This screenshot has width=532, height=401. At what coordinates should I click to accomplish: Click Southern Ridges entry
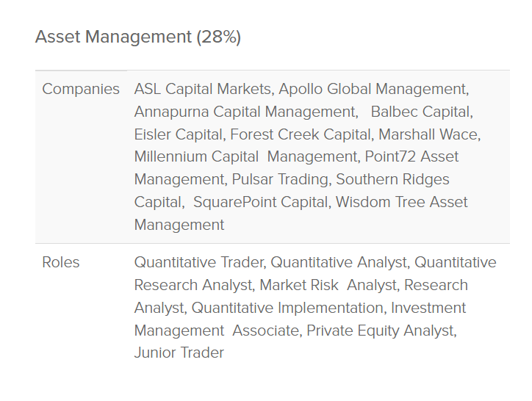click(x=392, y=180)
